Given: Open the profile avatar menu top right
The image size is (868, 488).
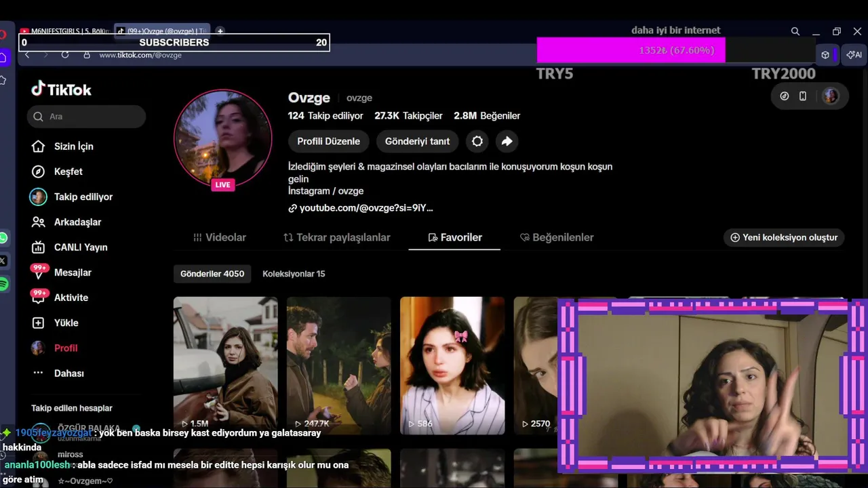Looking at the screenshot, I should coord(831,96).
